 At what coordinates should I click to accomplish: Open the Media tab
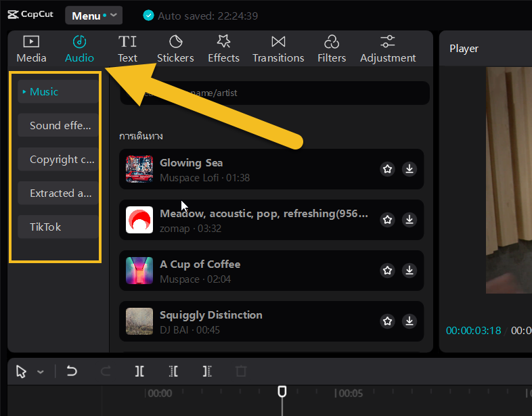tap(31, 49)
